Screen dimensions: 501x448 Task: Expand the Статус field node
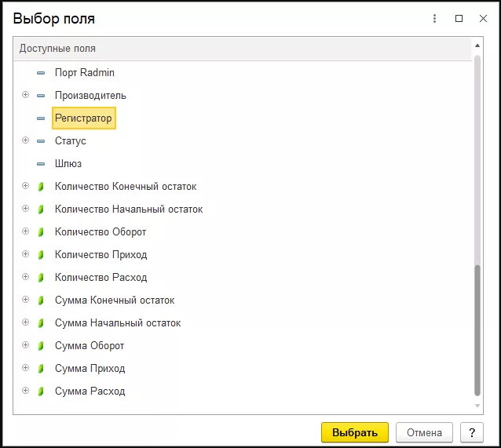coord(25,140)
